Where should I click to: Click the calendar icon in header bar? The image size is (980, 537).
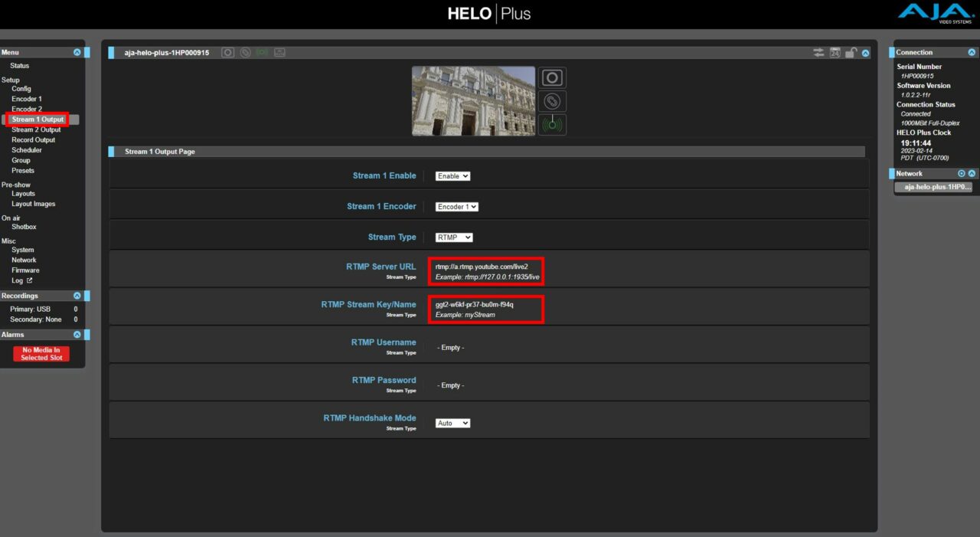tap(835, 53)
